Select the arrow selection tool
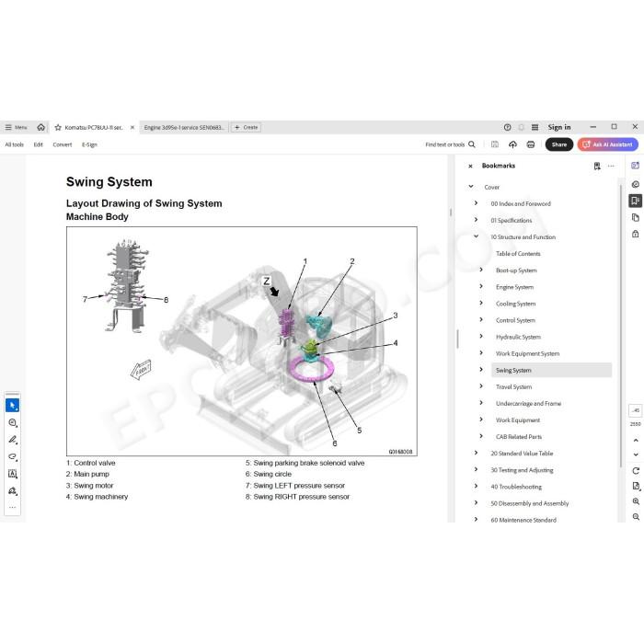 [12, 406]
